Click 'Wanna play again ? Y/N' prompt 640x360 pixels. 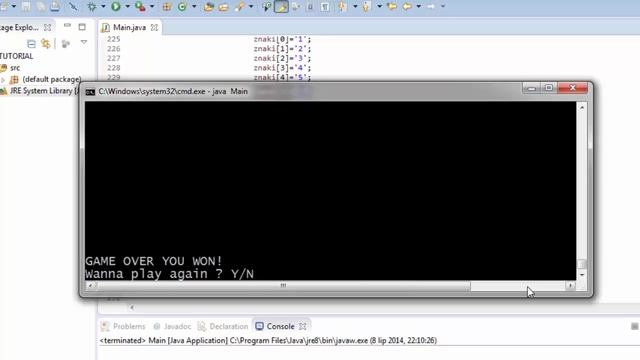click(x=169, y=274)
